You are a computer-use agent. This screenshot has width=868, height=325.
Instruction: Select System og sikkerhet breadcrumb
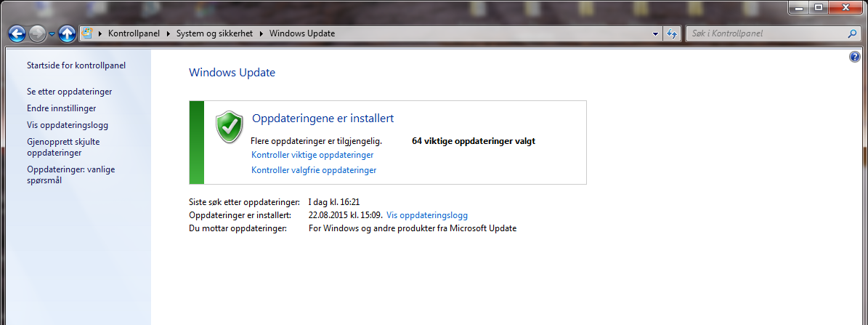coord(214,33)
